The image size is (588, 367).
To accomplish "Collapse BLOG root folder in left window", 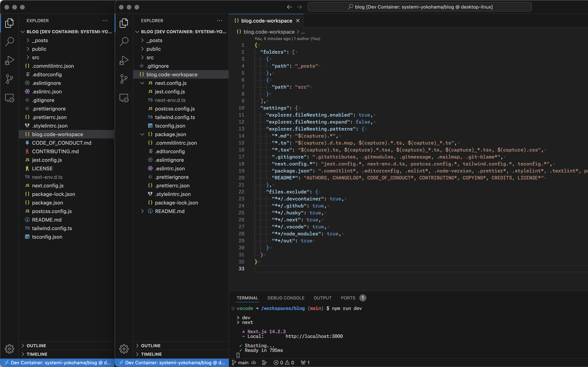I will (x=66, y=31).
